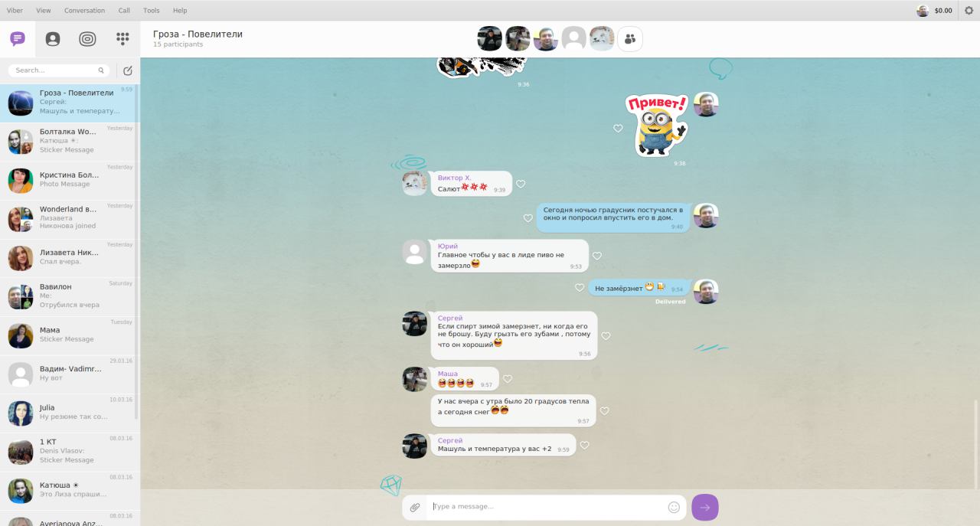This screenshot has height=526, width=980.
Task: Click the 15 participants link
Action: coord(178,44)
